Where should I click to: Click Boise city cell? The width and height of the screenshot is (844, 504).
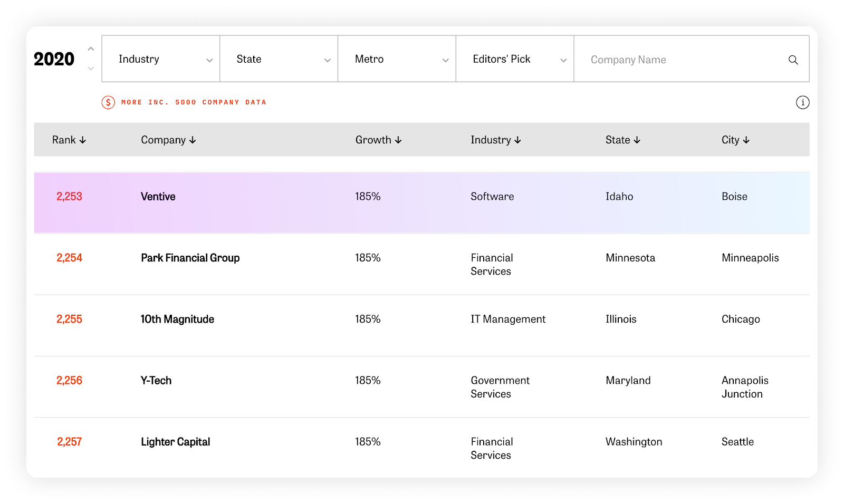coord(734,196)
